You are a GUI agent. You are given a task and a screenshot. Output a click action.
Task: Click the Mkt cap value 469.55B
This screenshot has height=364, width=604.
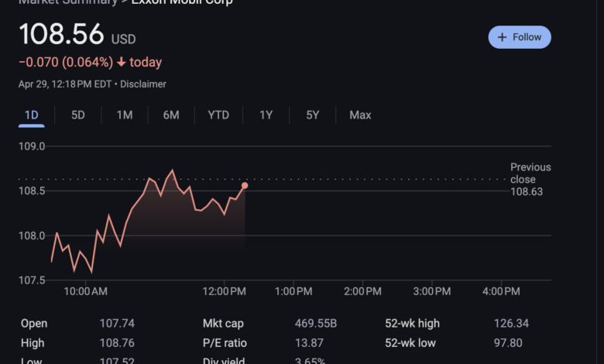point(316,323)
